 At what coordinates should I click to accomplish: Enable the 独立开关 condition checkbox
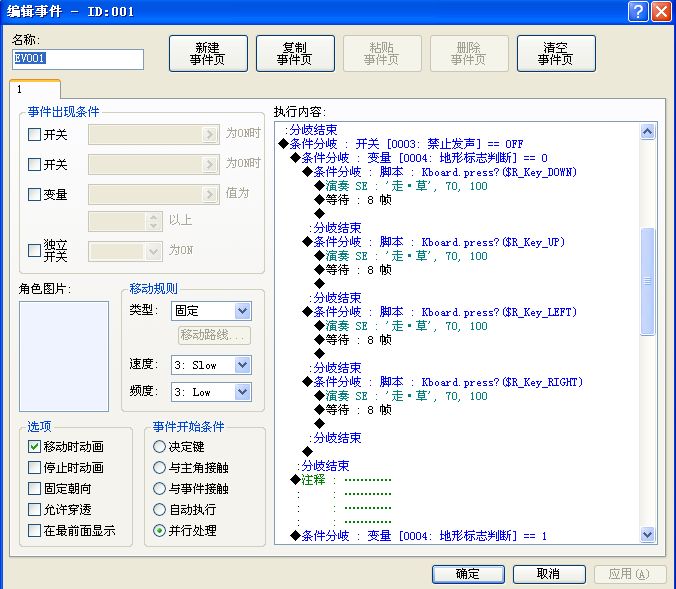[x=34, y=251]
